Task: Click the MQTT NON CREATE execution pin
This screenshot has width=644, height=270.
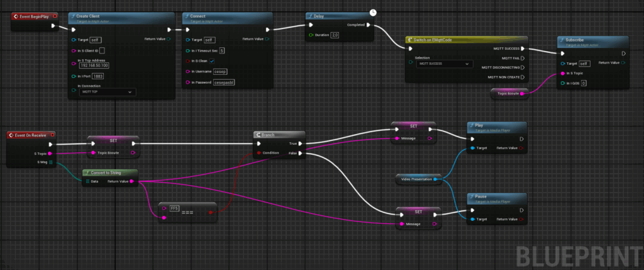Action: coord(522,77)
